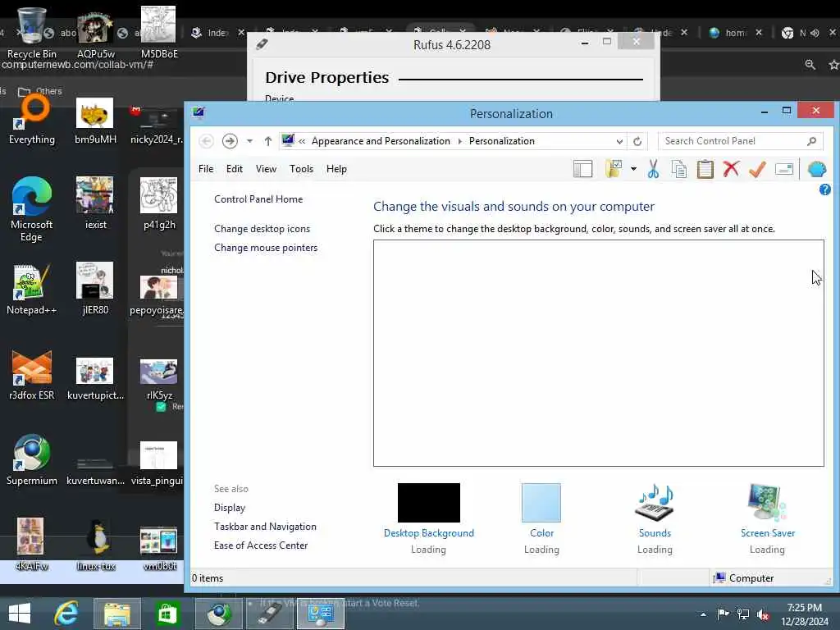This screenshot has width=840, height=630.
Task: Switch to Rufus USB icon on taskbar
Action: click(x=271, y=614)
